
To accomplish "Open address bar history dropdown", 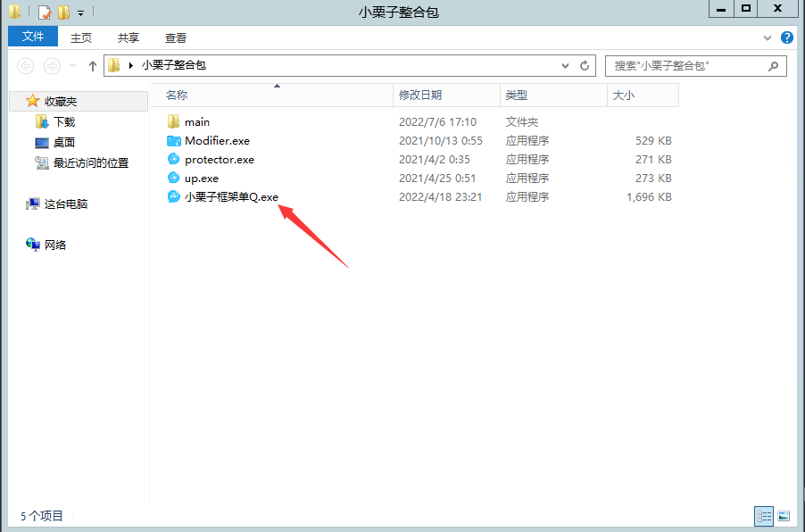I will (565, 66).
